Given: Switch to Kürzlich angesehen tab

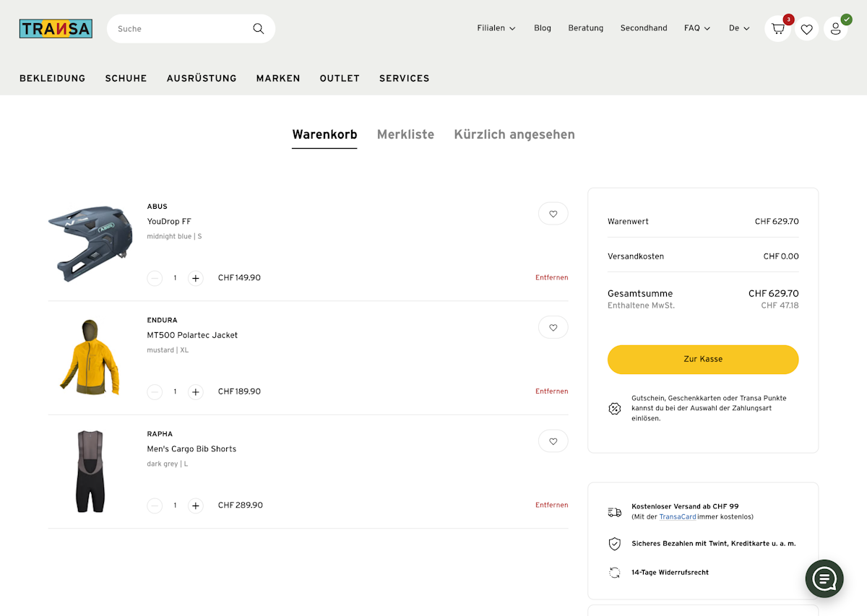Looking at the screenshot, I should coord(514,134).
